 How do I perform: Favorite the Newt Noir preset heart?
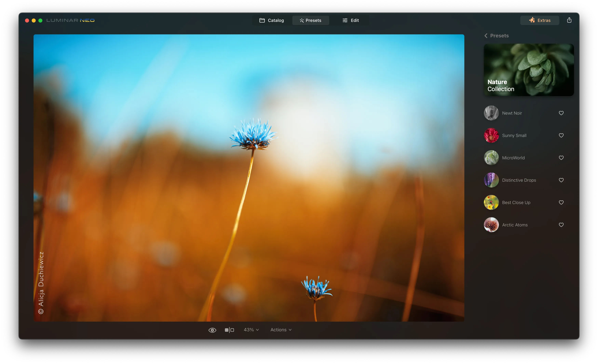tap(561, 113)
